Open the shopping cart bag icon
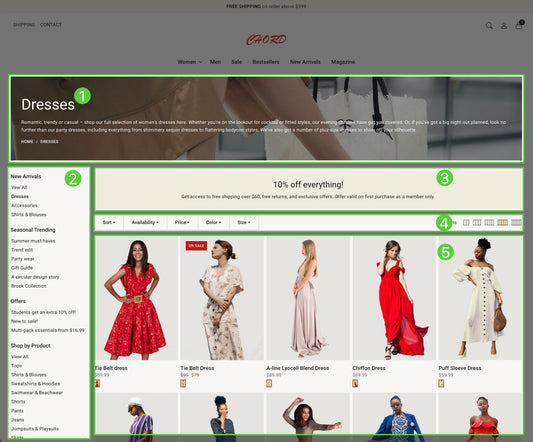Image resolution: width=533 pixels, height=442 pixels. (519, 25)
